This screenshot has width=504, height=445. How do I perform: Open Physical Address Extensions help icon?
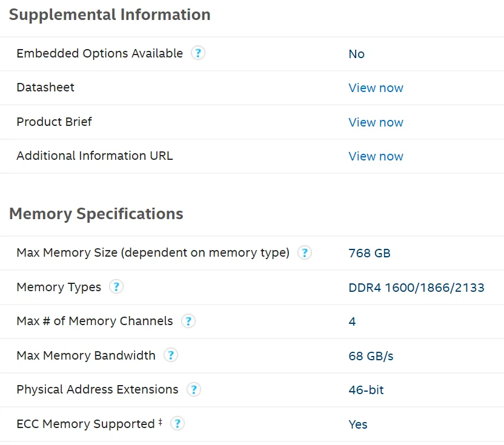pyautogui.click(x=193, y=389)
